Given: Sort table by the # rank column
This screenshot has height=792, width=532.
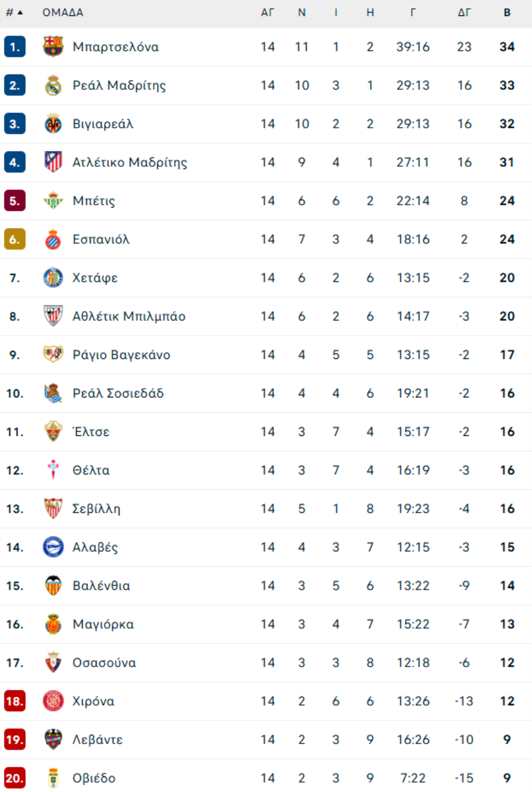Looking at the screenshot, I should [x=14, y=12].
